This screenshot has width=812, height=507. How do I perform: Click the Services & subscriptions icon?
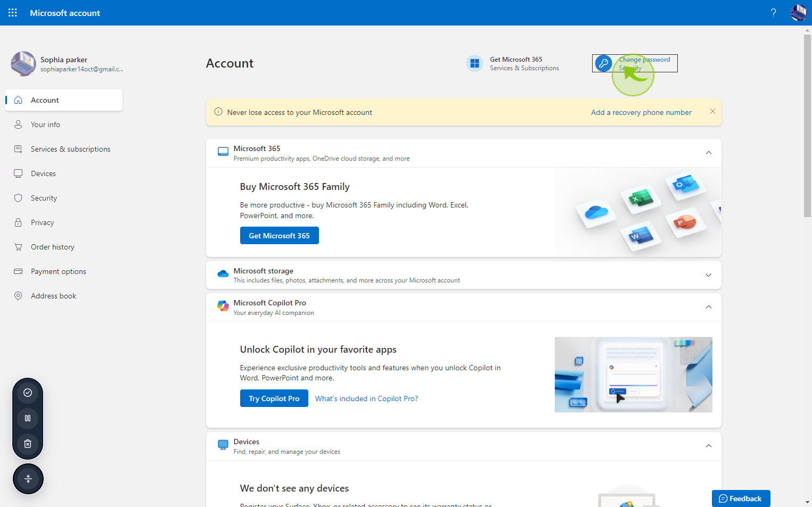(x=18, y=149)
